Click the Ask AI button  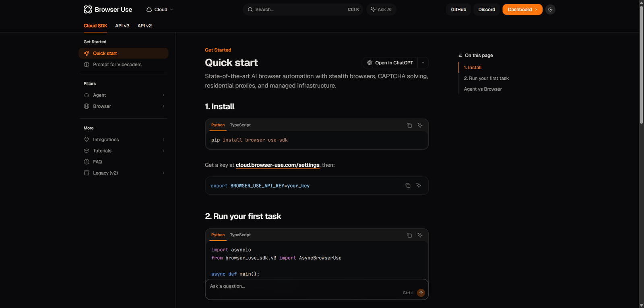381,10
